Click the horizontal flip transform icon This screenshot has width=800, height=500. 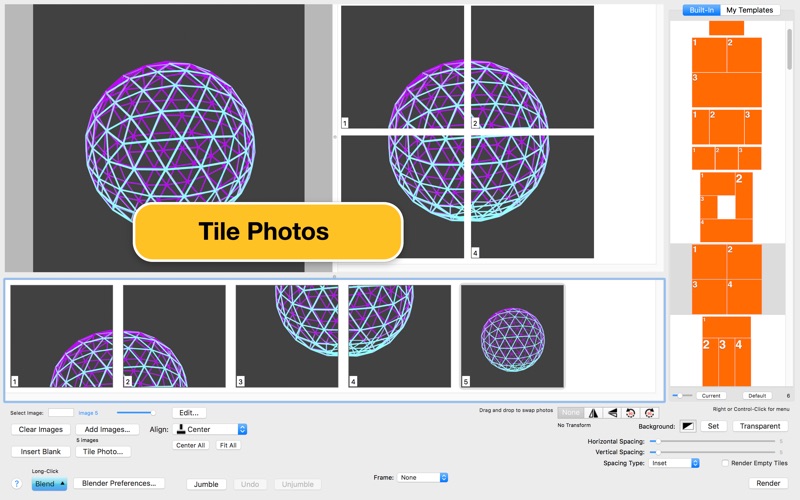tap(593, 413)
